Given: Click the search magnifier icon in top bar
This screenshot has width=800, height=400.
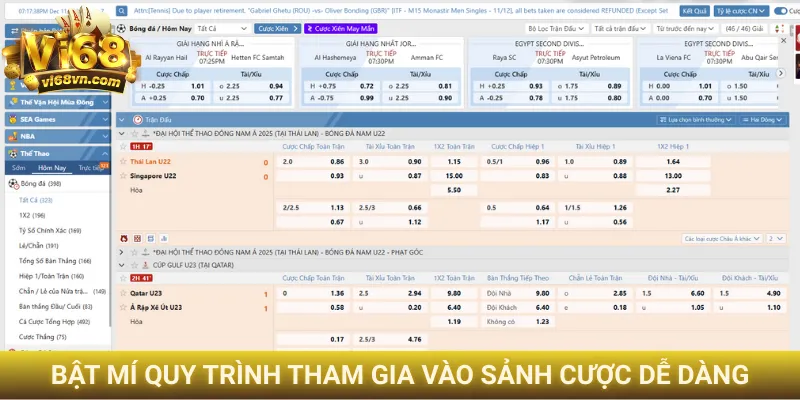Looking at the screenshot, I should pos(121,11).
